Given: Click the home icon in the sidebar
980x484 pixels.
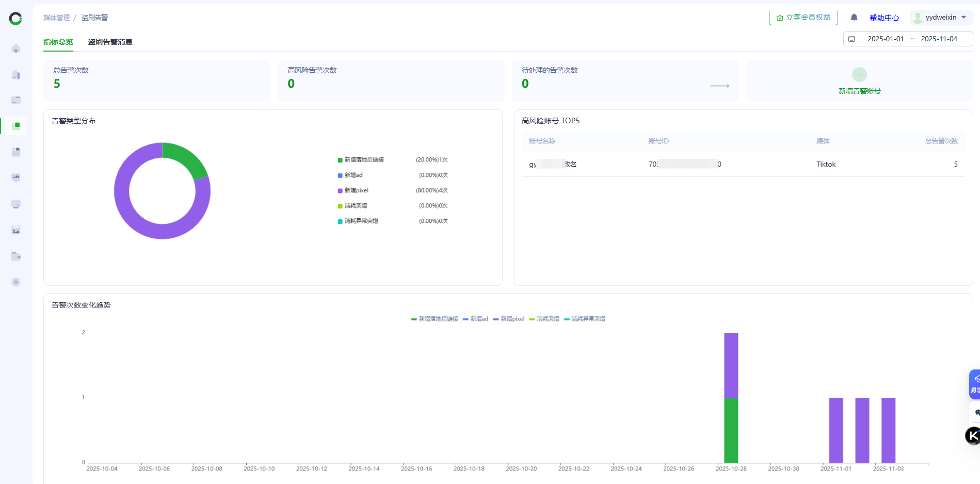Looking at the screenshot, I should (x=16, y=49).
